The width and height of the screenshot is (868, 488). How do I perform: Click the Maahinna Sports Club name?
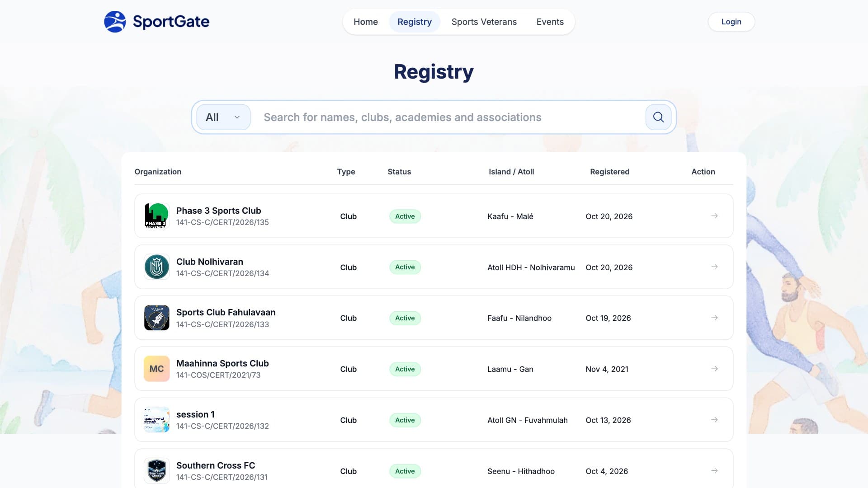click(x=222, y=363)
